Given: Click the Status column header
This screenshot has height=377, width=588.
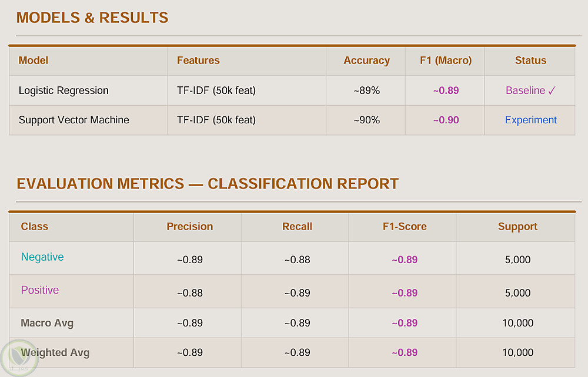Looking at the screenshot, I should point(530,60).
